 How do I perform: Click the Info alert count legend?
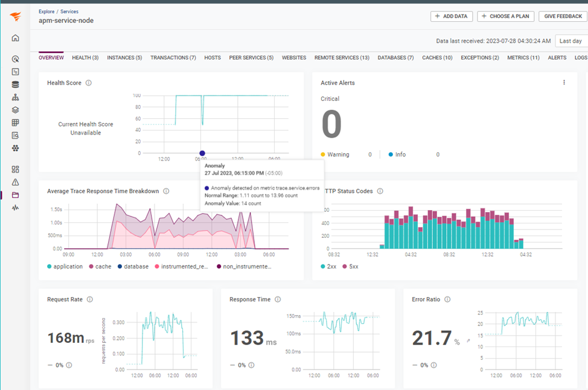[x=397, y=155]
